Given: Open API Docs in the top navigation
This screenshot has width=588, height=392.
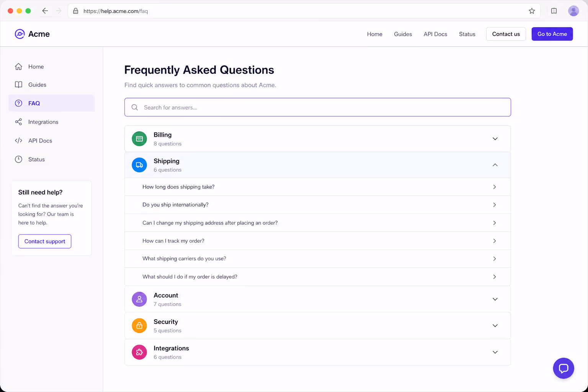Looking at the screenshot, I should pyautogui.click(x=435, y=34).
